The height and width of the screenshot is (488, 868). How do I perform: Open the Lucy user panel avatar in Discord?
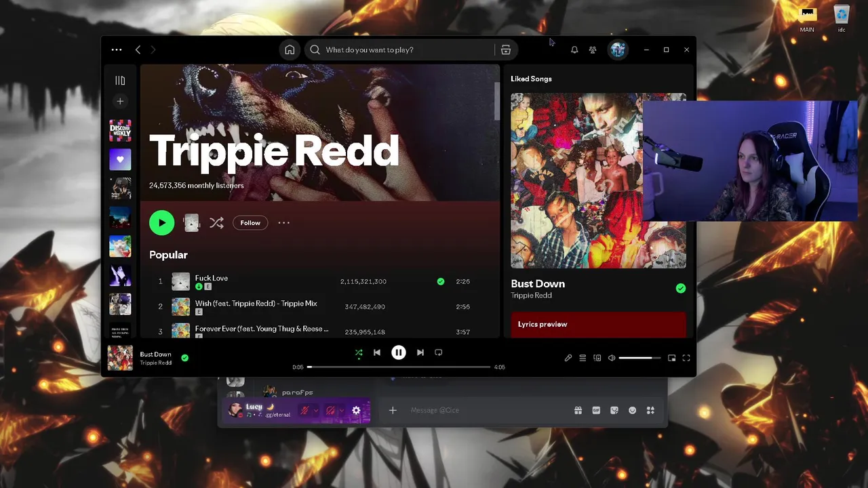[235, 410]
